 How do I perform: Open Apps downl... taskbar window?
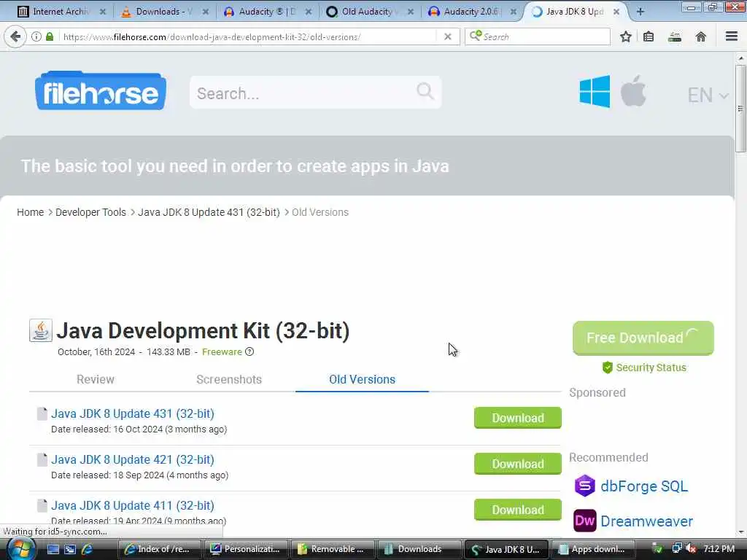[592, 549]
